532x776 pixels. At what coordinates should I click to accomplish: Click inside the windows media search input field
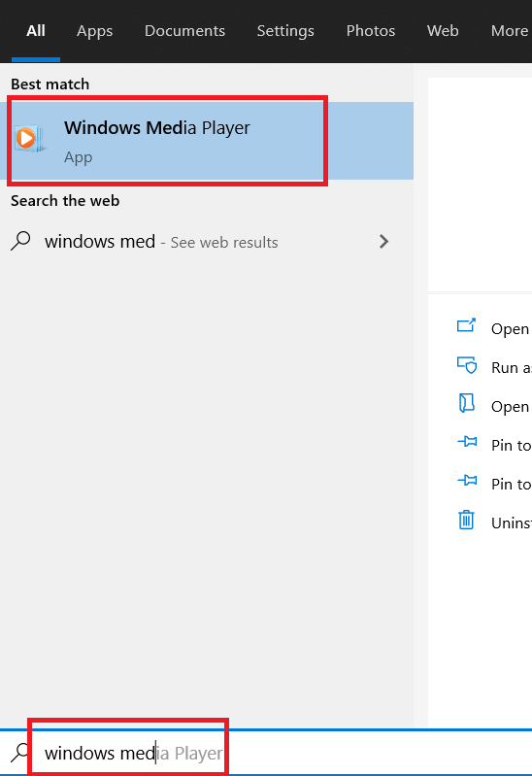click(x=277, y=753)
